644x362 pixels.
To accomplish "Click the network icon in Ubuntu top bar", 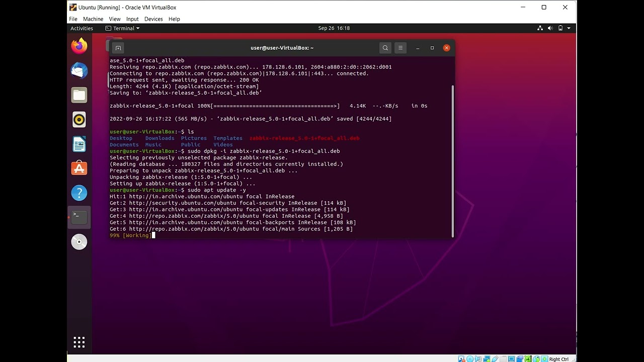I will 540,28.
